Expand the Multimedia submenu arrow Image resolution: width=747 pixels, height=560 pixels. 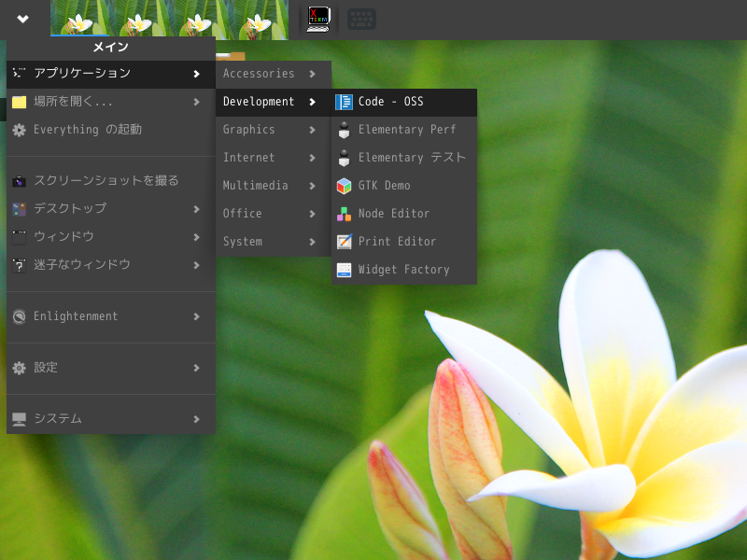pos(313,186)
